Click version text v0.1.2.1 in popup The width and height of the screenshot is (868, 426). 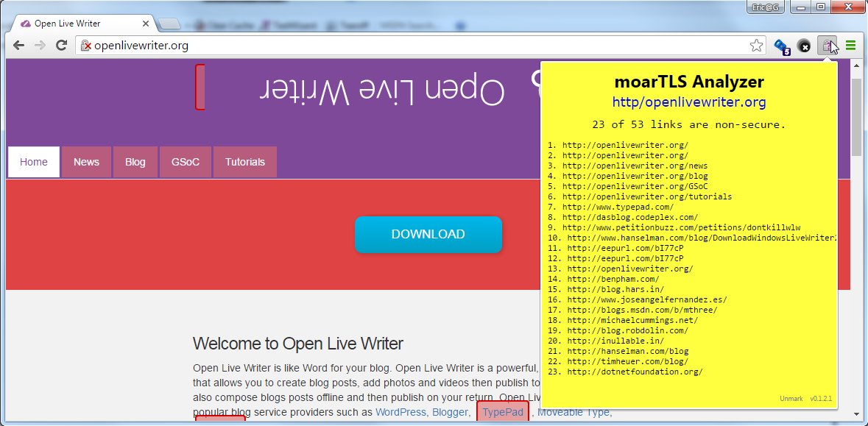(821, 398)
